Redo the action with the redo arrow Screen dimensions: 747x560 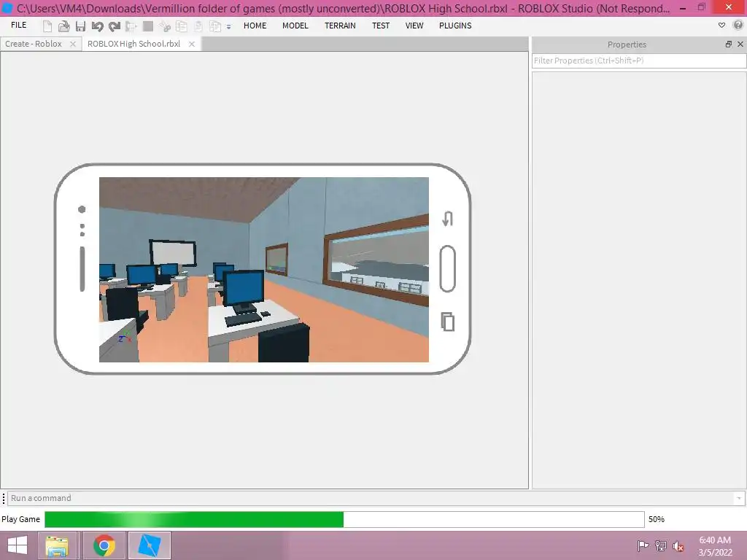pyautogui.click(x=115, y=26)
